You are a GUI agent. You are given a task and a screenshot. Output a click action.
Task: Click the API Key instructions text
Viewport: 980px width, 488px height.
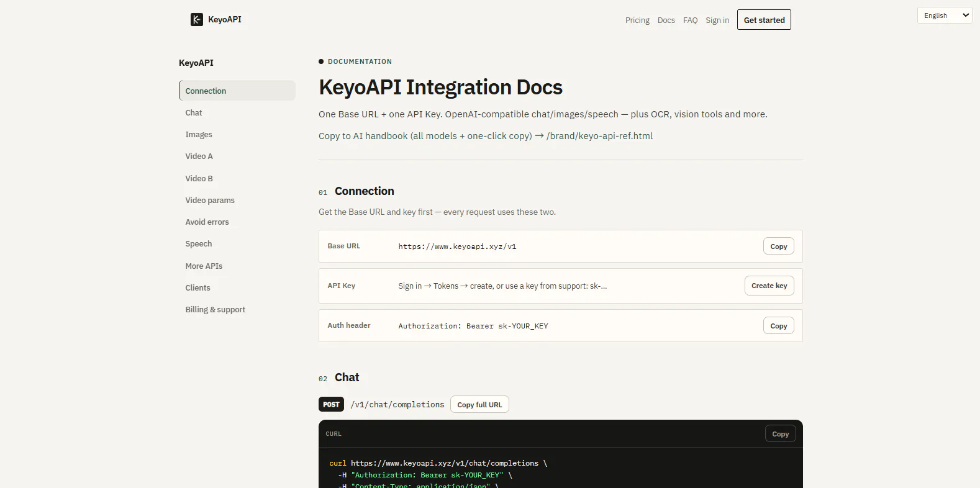click(502, 286)
